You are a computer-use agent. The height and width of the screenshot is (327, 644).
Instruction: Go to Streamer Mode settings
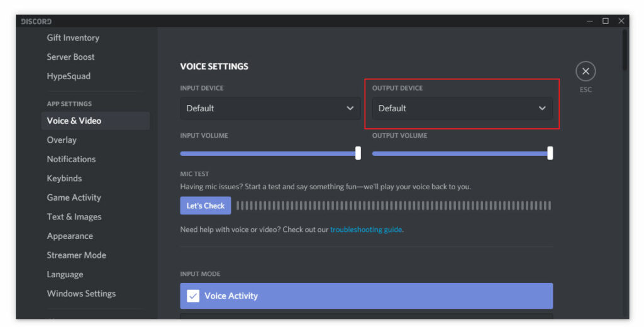click(x=76, y=255)
